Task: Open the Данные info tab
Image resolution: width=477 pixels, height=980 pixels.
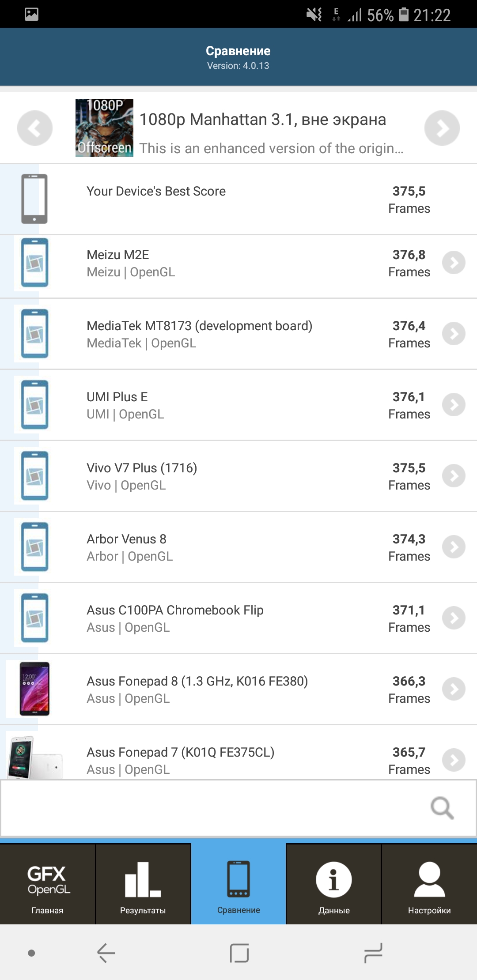Action: point(334,884)
